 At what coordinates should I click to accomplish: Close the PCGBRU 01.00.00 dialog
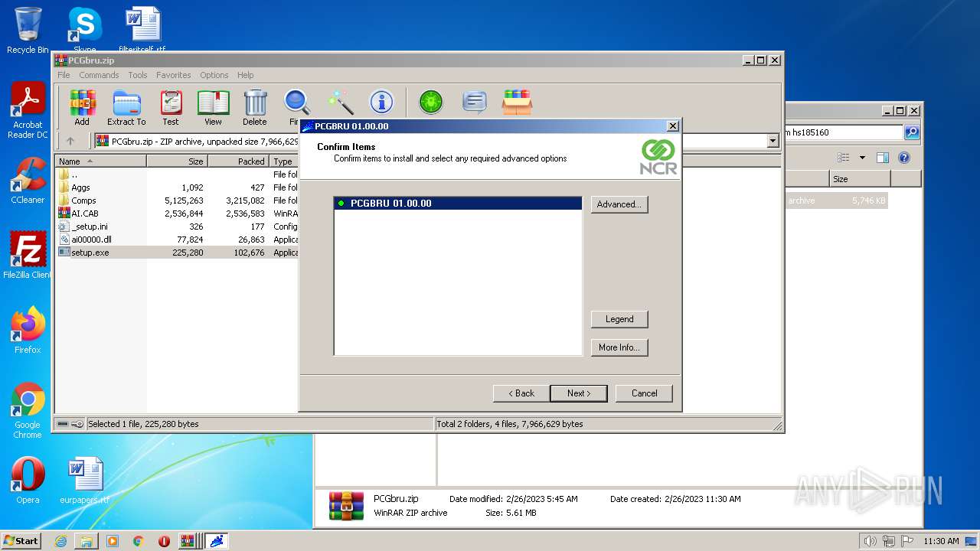click(x=672, y=126)
